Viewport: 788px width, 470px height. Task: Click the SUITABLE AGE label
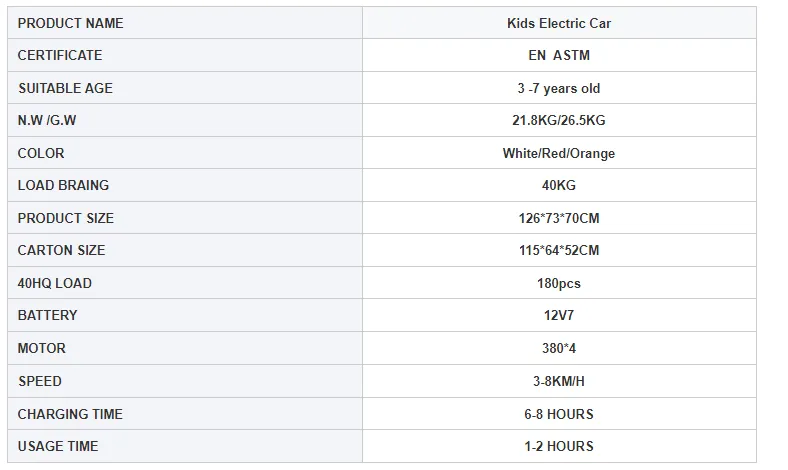[x=65, y=88]
